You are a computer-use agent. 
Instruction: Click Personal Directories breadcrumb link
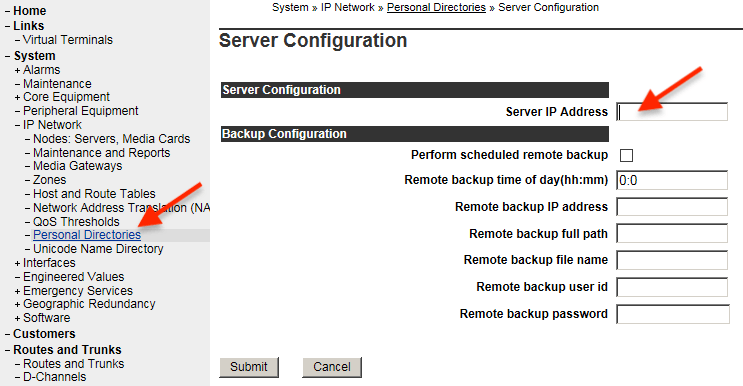436,8
